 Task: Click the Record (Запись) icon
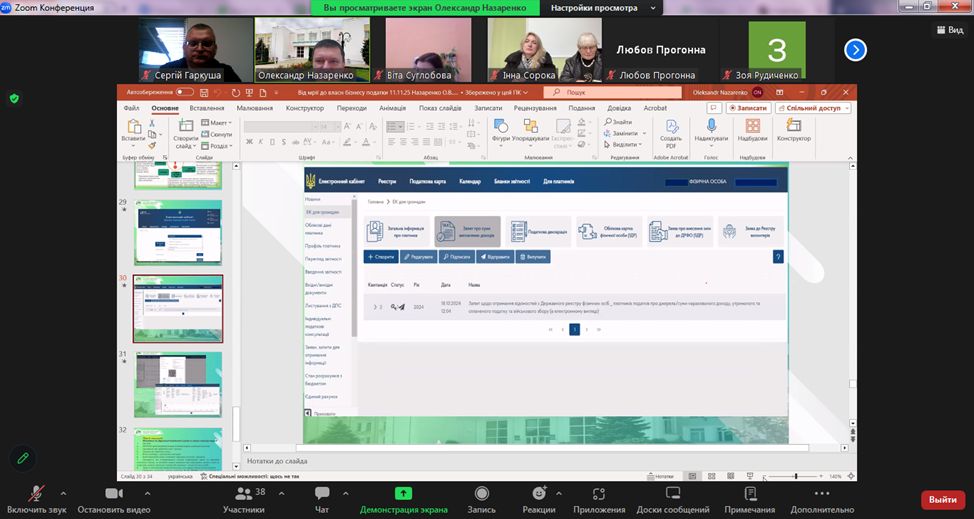point(482,494)
